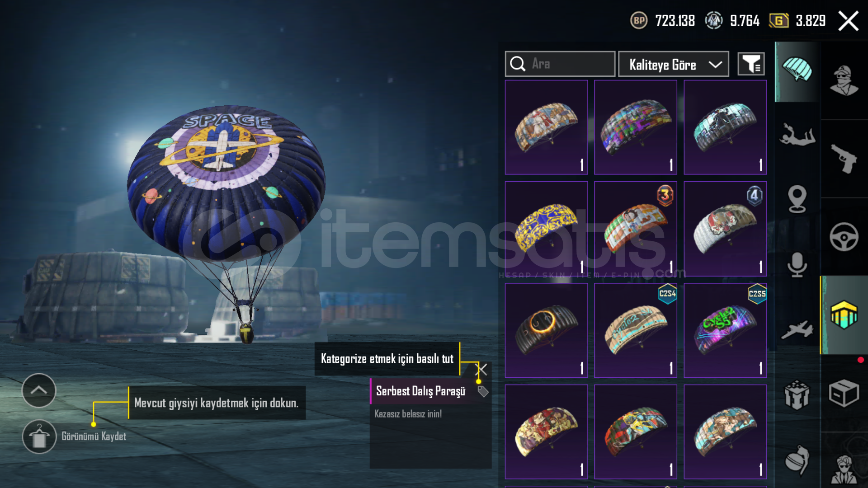Viewport: 868px width, 488px height.
Task: Tap the tag icon beside Serbest Dalış Paraşü
Action: 483,391
